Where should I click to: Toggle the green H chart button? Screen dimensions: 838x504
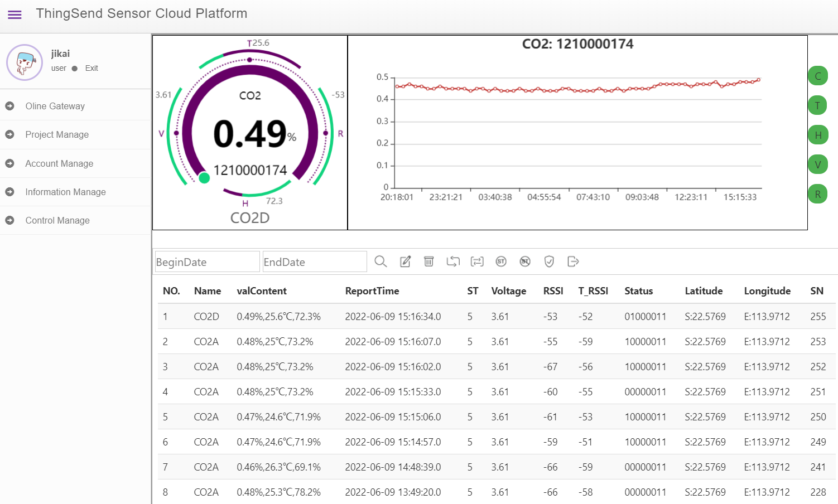(818, 135)
